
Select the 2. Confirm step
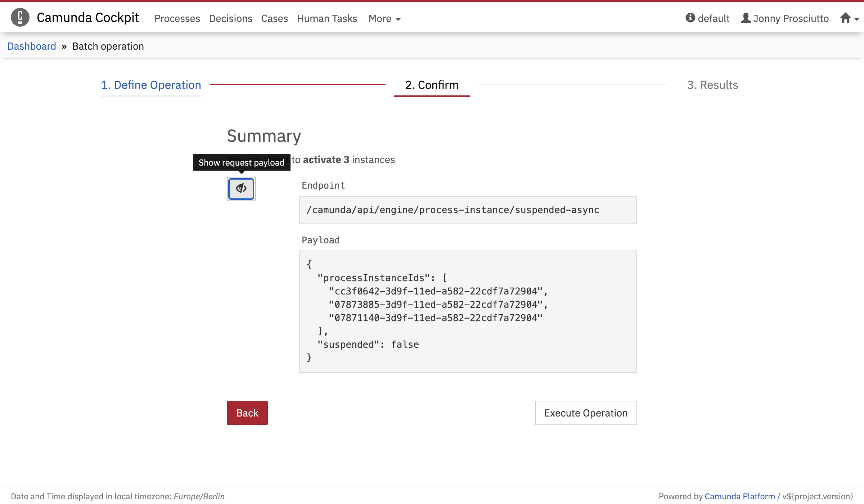(x=432, y=85)
